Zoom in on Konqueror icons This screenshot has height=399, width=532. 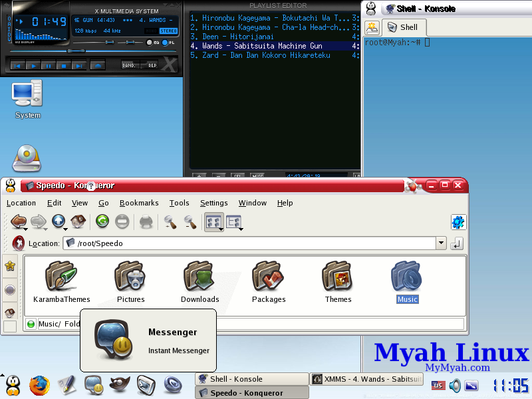(x=170, y=221)
